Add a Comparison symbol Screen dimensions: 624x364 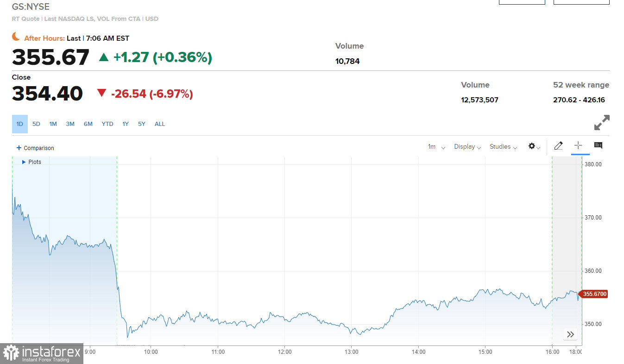click(x=35, y=148)
